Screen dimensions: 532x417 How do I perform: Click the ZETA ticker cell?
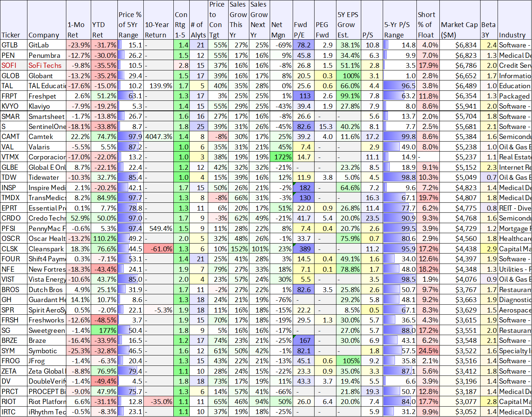[x=14, y=371]
